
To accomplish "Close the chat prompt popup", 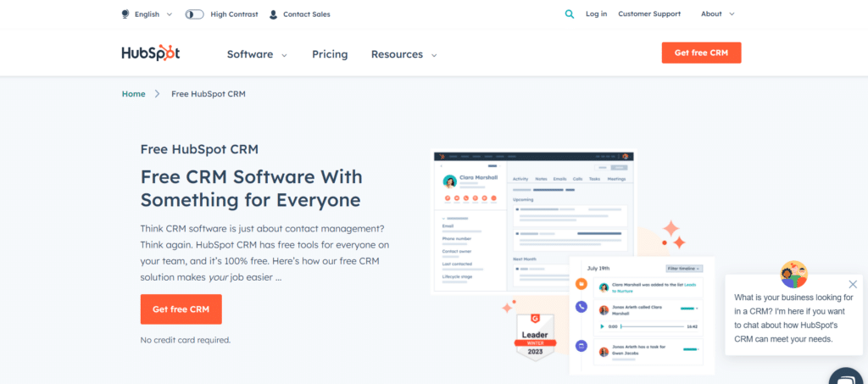I will coord(853,285).
